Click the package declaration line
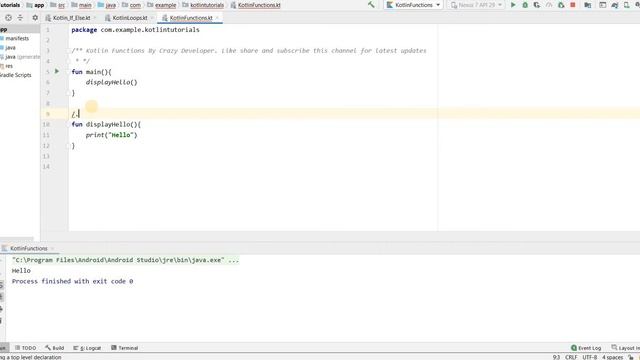 click(136, 30)
